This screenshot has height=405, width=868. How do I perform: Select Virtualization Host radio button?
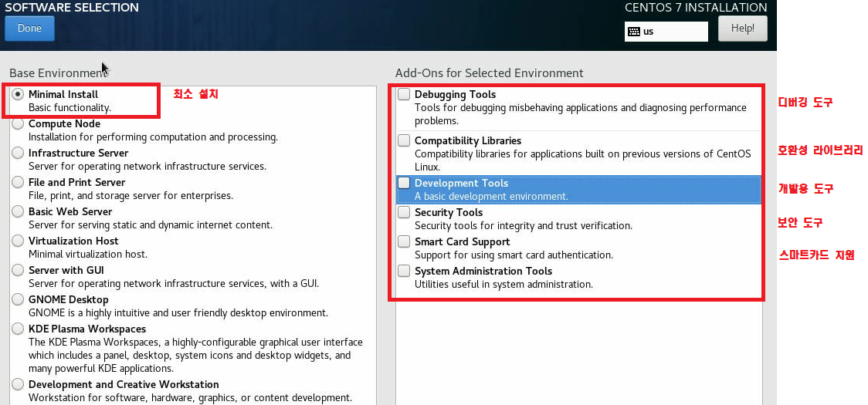[19, 241]
